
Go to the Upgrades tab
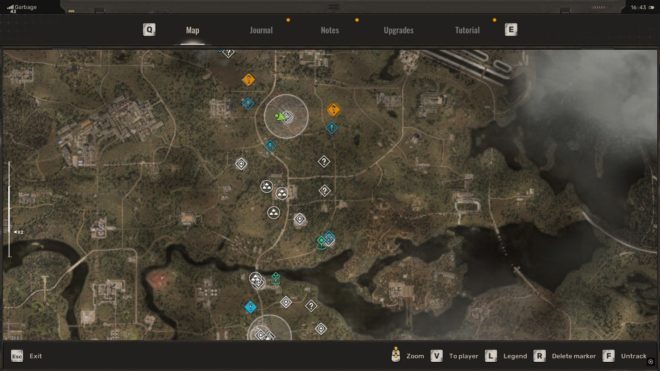pos(398,30)
